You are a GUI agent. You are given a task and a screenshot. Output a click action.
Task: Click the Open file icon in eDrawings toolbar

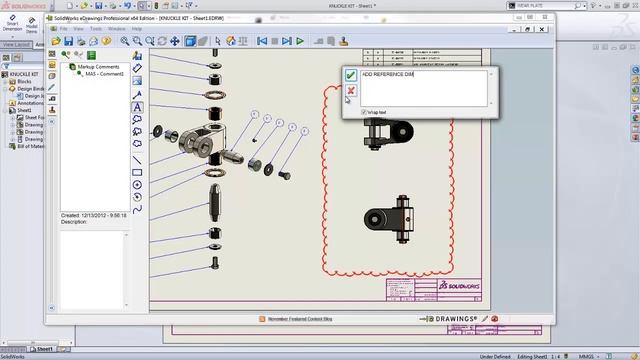click(x=56, y=41)
